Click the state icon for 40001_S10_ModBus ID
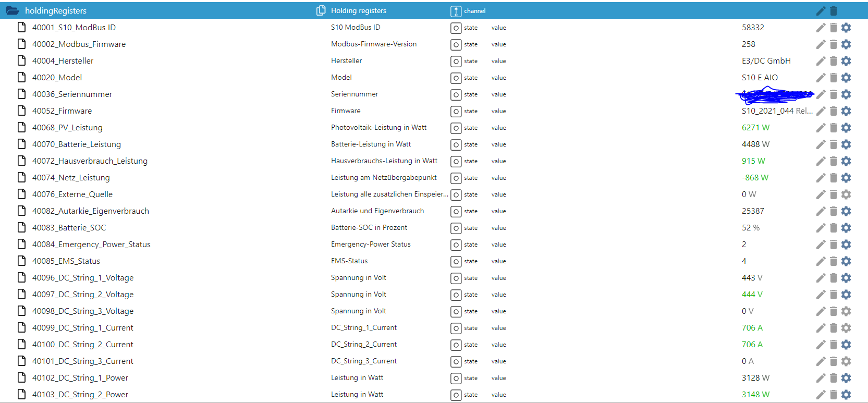Screen dimensions: 868x403 (456, 28)
